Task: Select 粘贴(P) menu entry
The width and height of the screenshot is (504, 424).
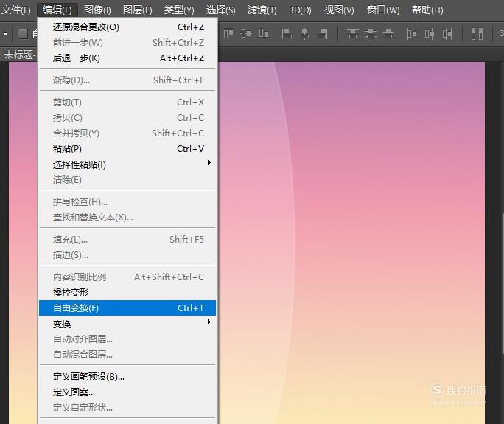Action: 127,149
